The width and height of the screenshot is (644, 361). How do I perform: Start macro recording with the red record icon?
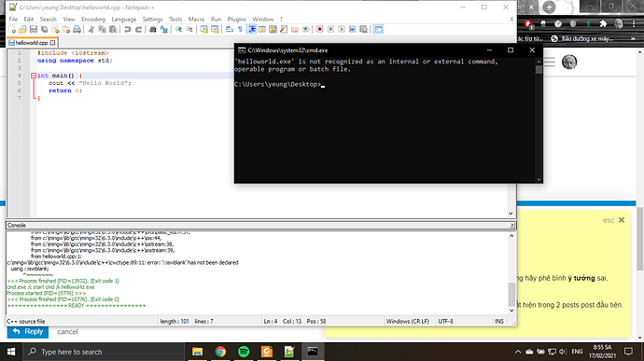pos(319,30)
